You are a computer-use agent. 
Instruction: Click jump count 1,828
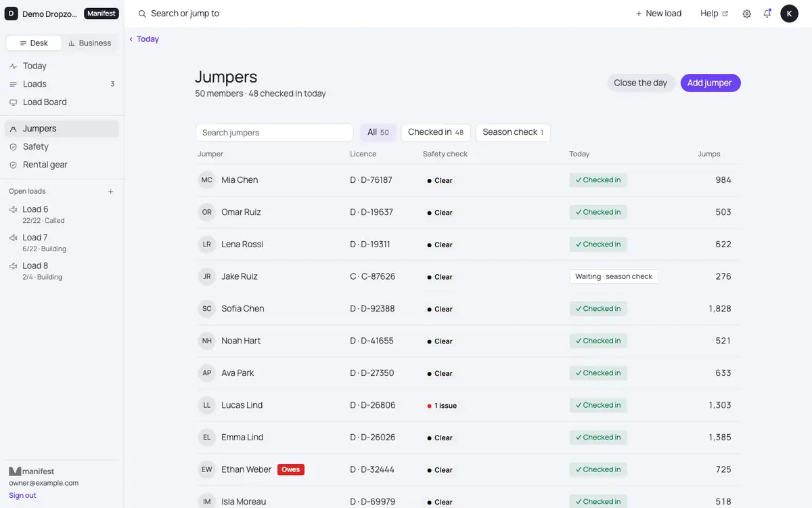pos(720,309)
